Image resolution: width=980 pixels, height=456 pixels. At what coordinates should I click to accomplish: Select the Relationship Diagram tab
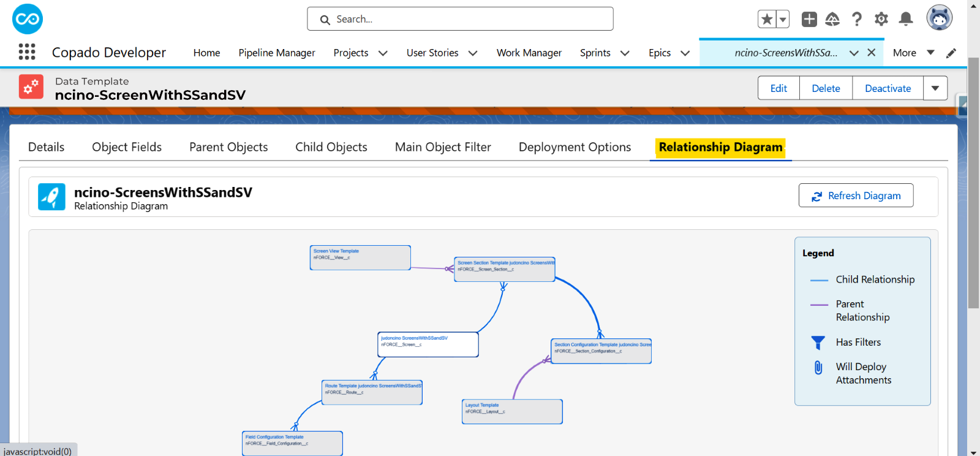coord(720,147)
